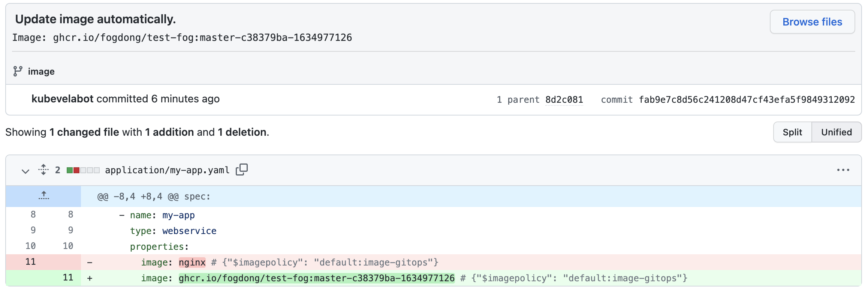The image size is (868, 291).
Task: Open the image branch link
Action: tap(41, 71)
